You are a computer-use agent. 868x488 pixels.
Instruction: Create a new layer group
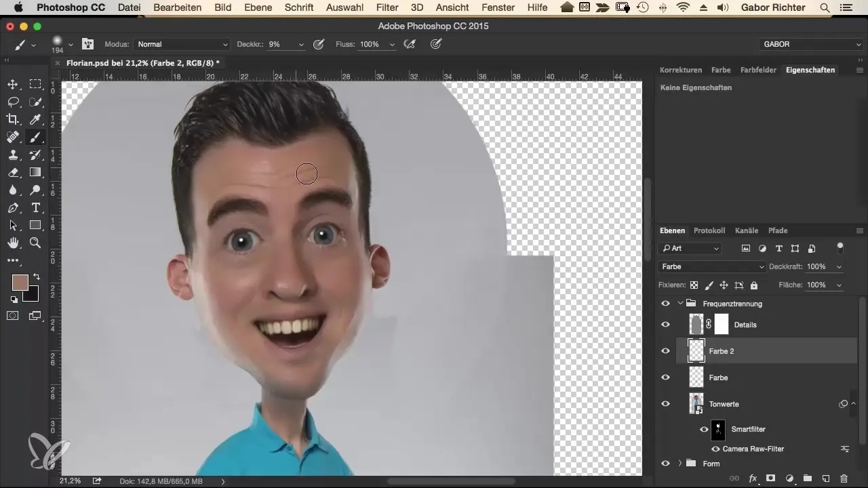(x=808, y=479)
